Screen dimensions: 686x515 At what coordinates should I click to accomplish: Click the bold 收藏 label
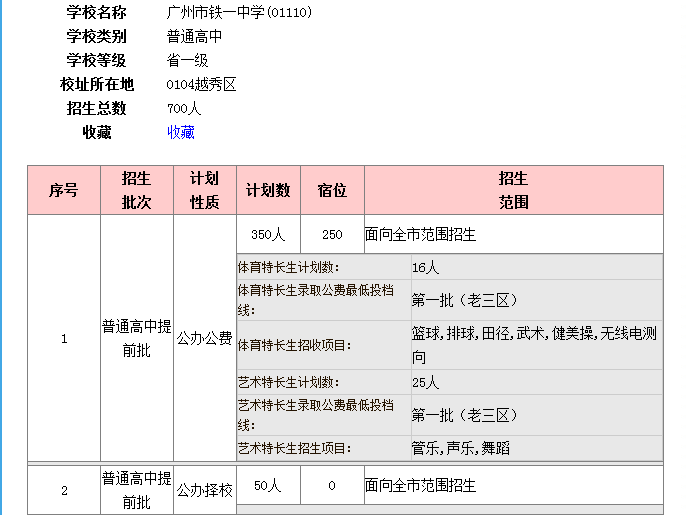pos(97,132)
